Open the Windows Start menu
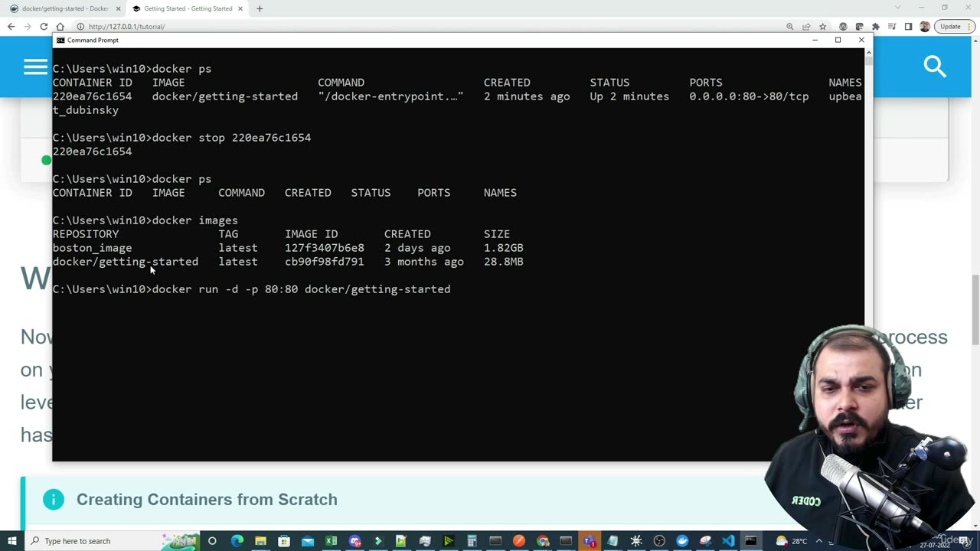 [x=12, y=541]
